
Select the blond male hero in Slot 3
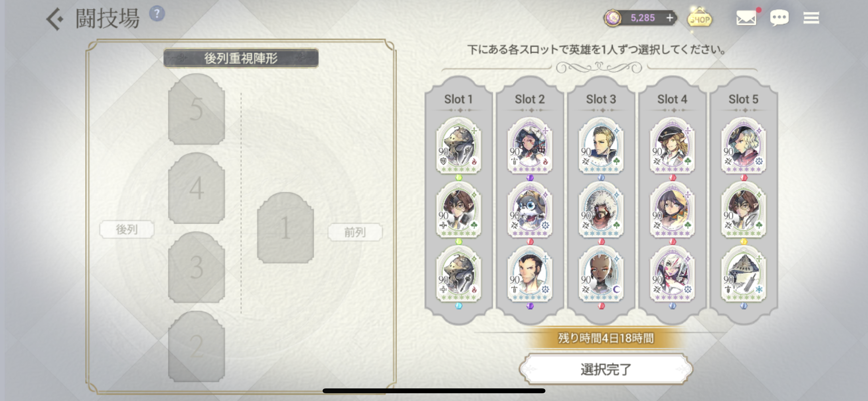(x=601, y=146)
